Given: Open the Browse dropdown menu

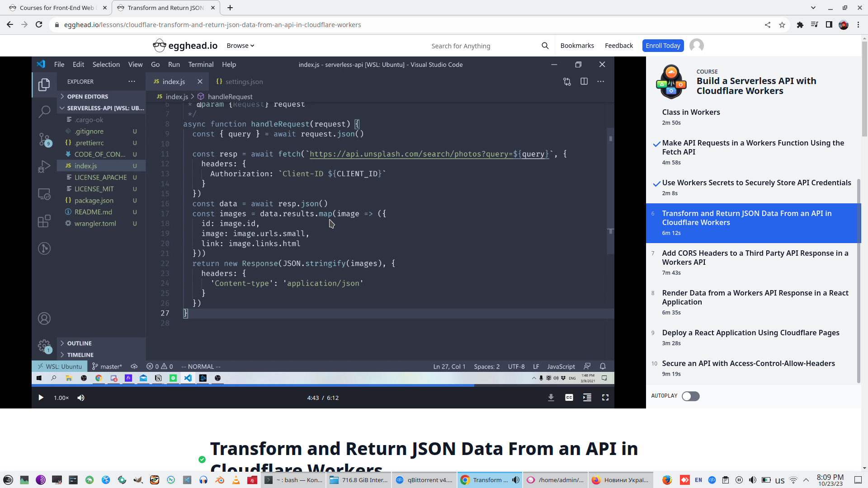Looking at the screenshot, I should point(241,46).
